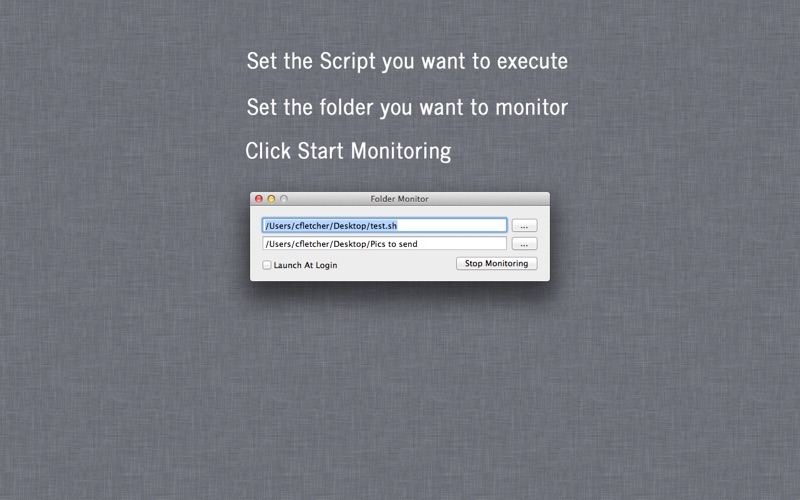
Task: Click the gray zoom button in title bar
Action: tap(283, 199)
